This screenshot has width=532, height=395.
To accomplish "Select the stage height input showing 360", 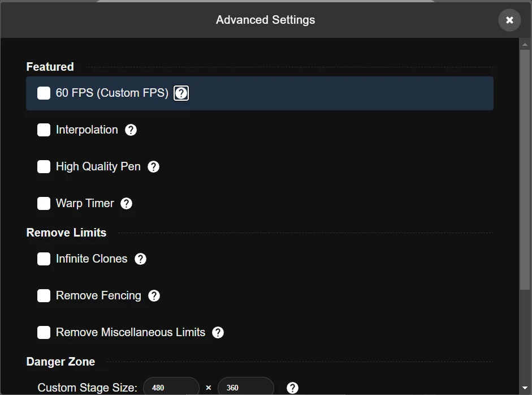I will point(245,387).
